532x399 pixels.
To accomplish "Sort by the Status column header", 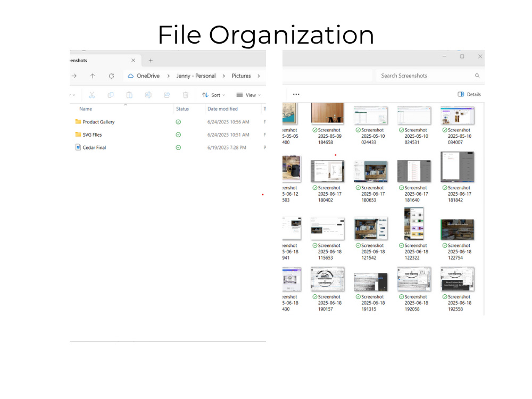I will click(x=182, y=109).
